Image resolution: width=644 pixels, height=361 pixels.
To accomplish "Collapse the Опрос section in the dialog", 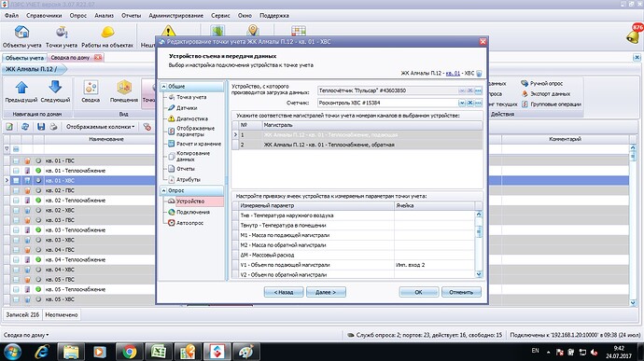I will click(164, 190).
